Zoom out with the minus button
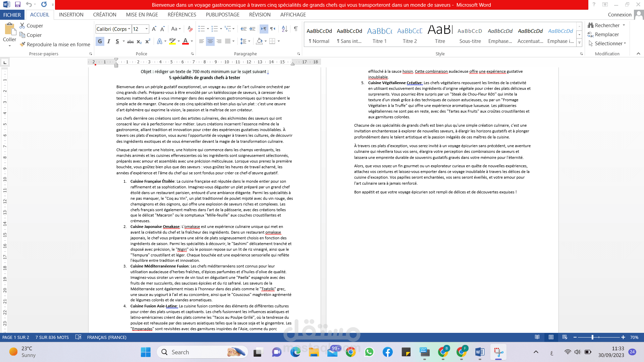The image size is (644, 362). [575, 337]
